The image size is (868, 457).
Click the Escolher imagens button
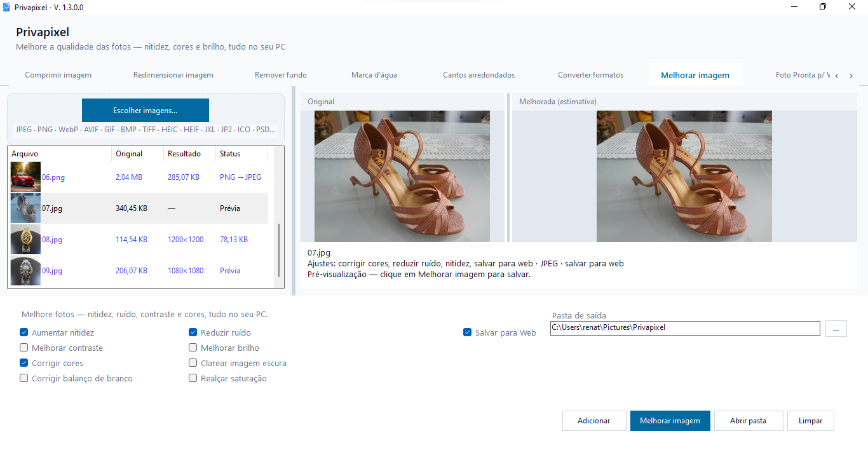(146, 111)
